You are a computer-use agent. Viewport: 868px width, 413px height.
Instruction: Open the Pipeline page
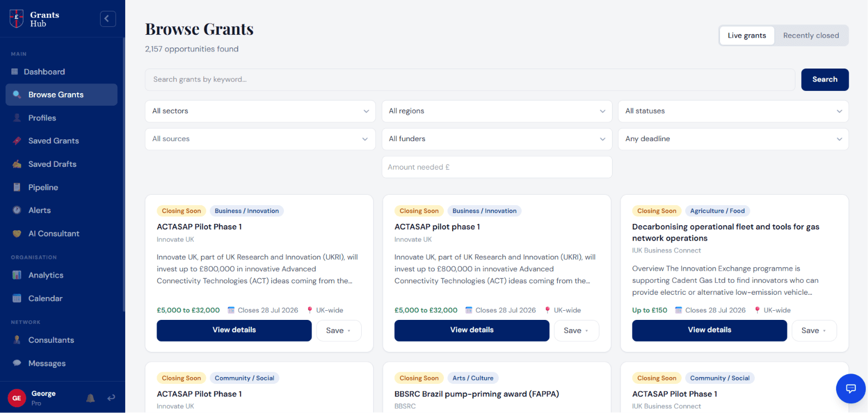[x=62, y=187]
